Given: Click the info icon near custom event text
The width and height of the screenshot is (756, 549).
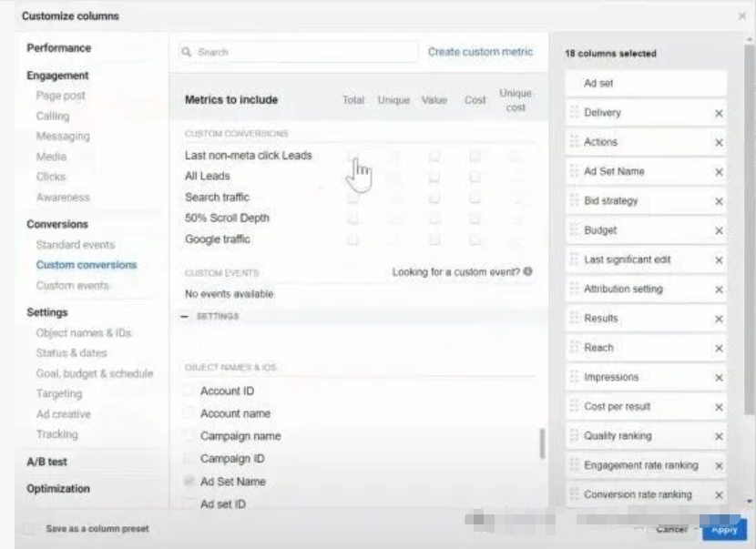Looking at the screenshot, I should [x=528, y=272].
